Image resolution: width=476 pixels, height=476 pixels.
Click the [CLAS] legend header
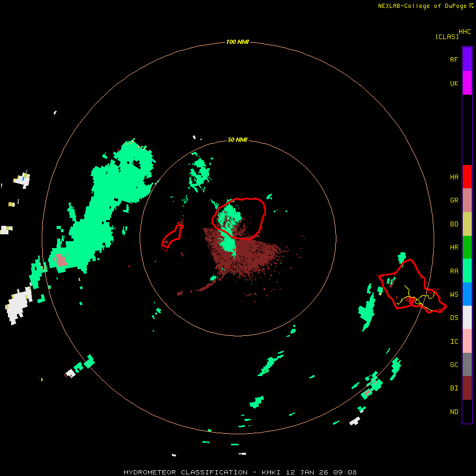(x=447, y=36)
